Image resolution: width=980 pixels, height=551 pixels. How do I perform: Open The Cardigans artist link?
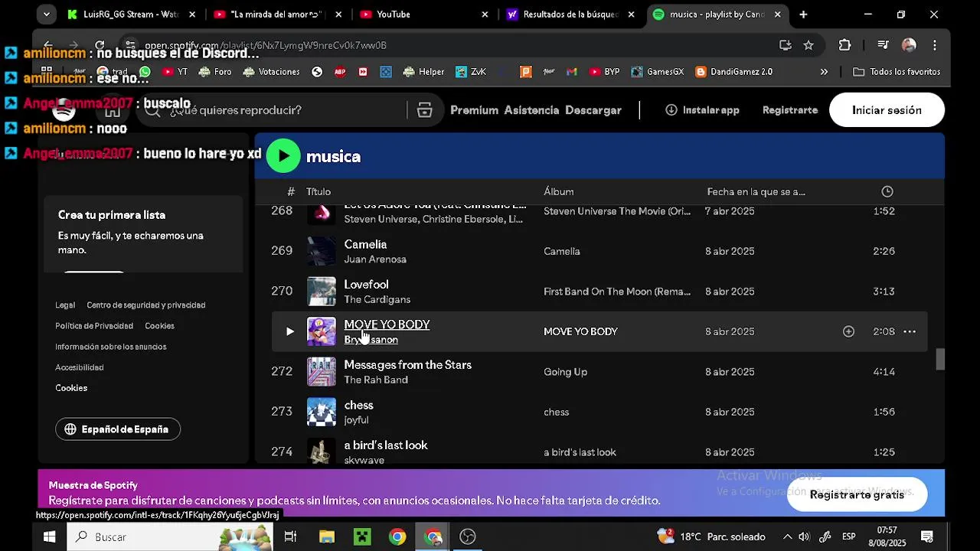[x=377, y=299]
